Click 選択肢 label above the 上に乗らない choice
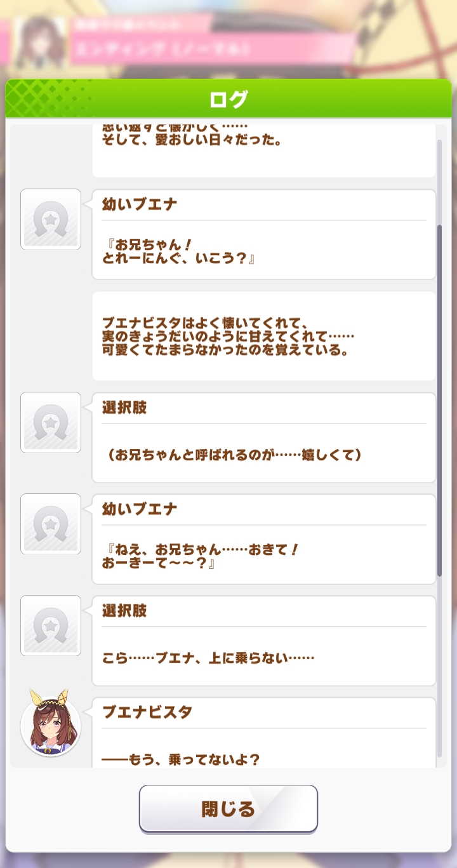 click(x=124, y=610)
